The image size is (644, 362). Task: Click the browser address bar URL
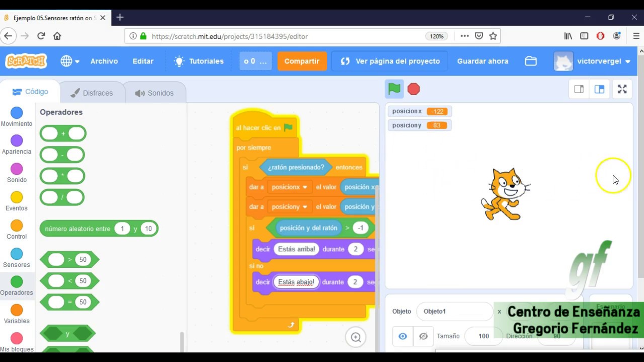pos(229,36)
